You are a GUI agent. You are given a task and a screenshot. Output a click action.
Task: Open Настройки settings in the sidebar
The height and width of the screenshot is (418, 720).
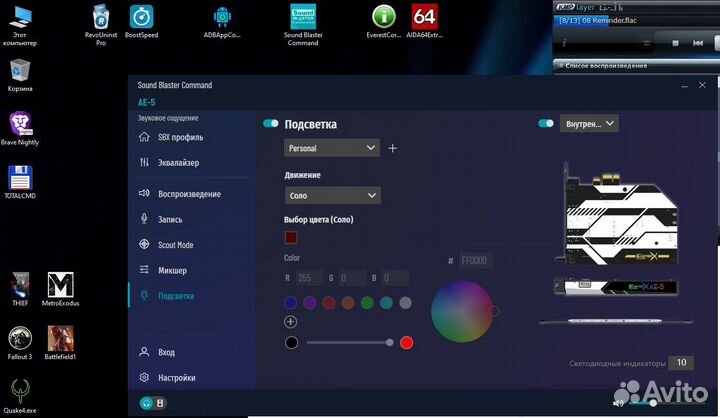(176, 378)
